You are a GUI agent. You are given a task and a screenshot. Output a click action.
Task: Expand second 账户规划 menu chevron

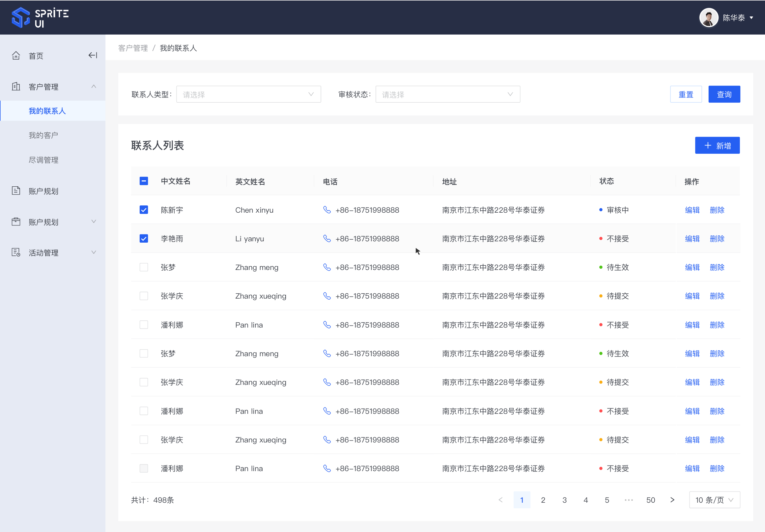[x=94, y=222]
